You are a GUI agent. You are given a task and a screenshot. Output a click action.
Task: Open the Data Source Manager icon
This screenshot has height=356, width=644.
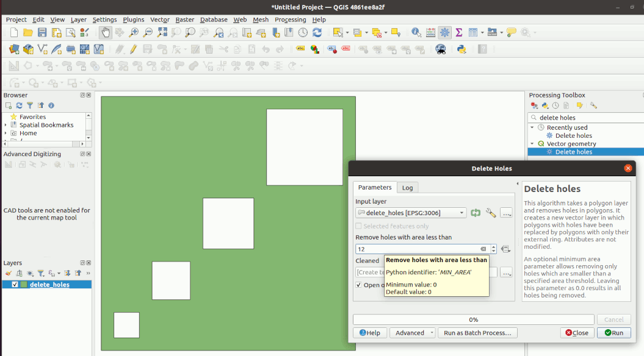tap(14, 49)
